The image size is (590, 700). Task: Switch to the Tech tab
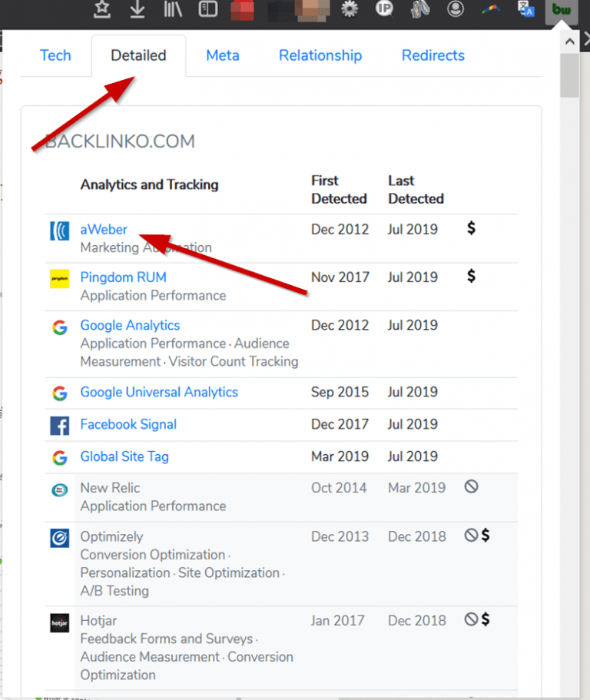pyautogui.click(x=55, y=55)
